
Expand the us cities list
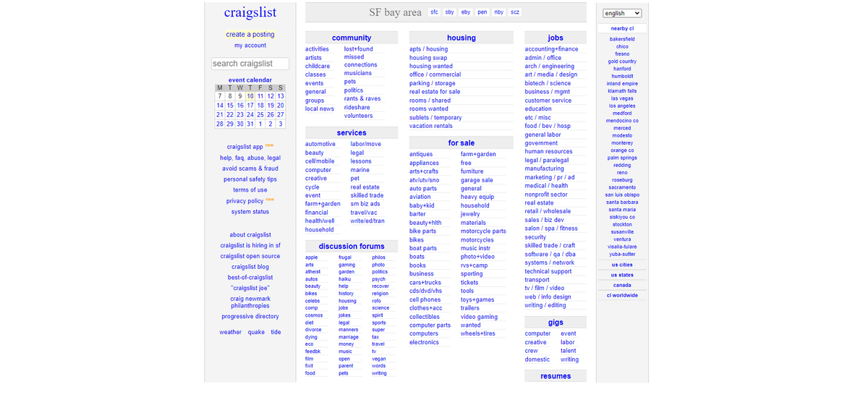(621, 265)
